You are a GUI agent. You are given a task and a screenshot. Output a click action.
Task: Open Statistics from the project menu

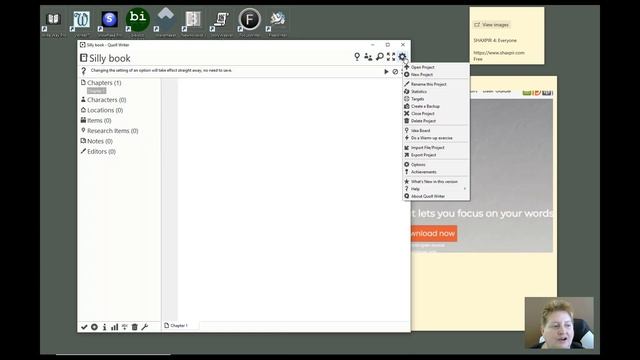coord(435,91)
